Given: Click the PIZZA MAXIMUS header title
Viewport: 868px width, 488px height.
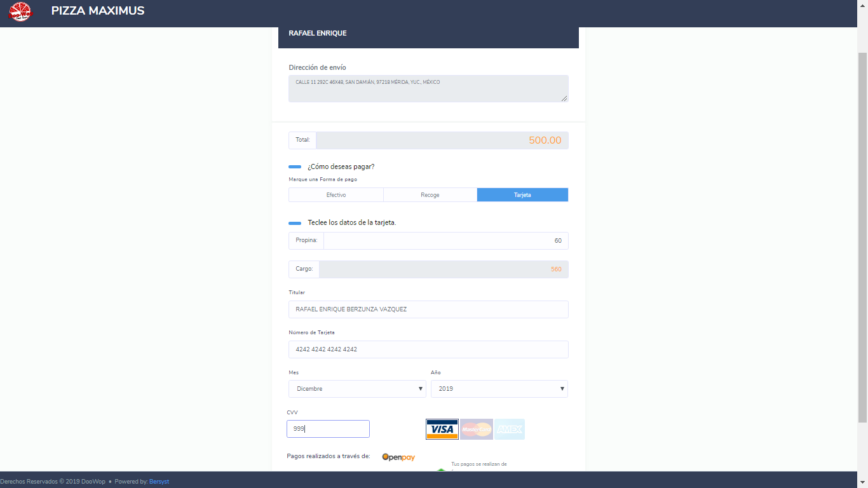Looking at the screenshot, I should point(98,11).
